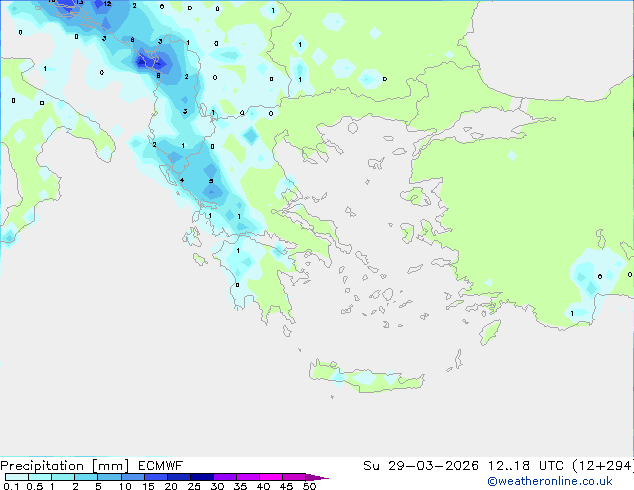Click the '10' label under the legend
634x490 pixels.
click(125, 486)
